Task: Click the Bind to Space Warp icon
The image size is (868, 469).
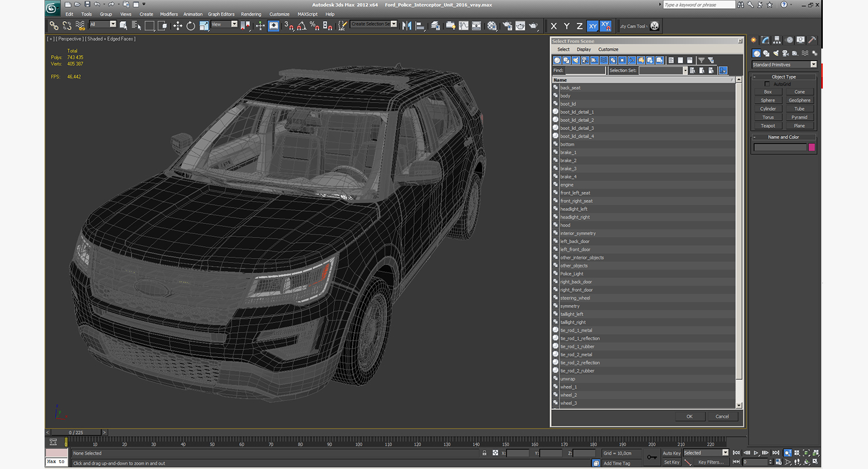Action: [x=80, y=26]
